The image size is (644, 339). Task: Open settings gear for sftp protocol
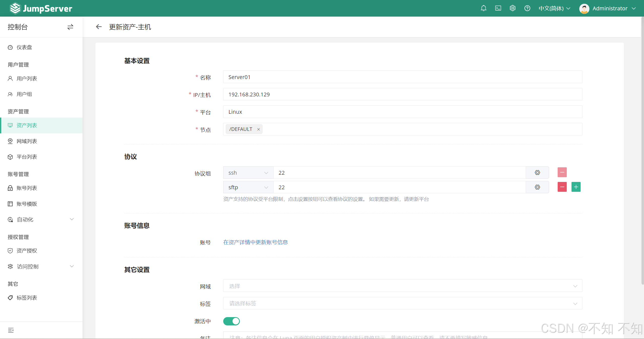coord(537,187)
